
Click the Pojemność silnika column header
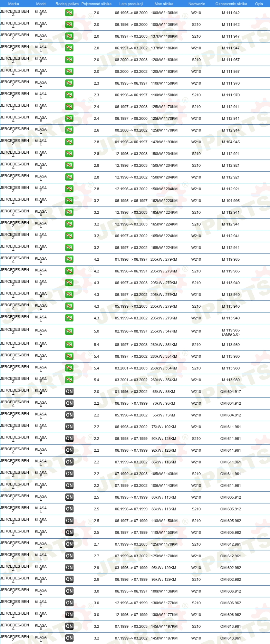[x=96, y=4]
